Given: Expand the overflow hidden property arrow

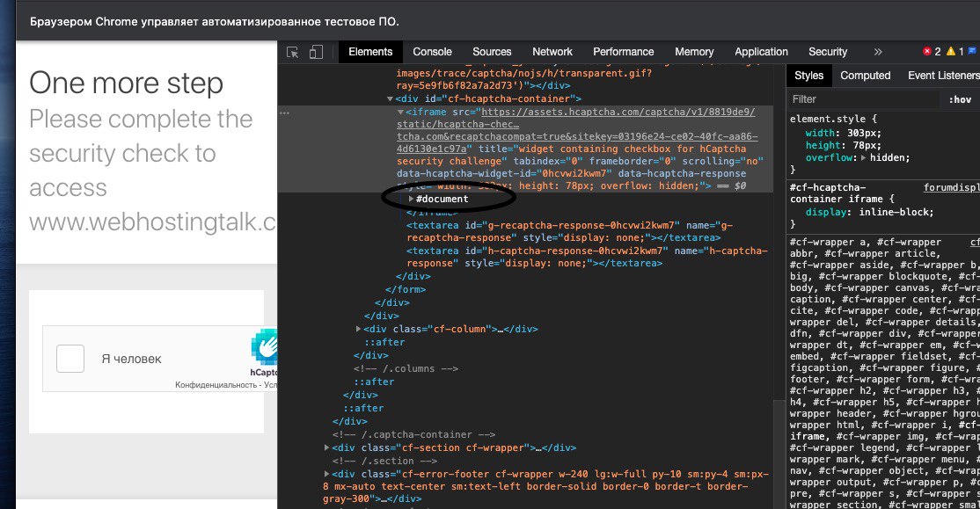Looking at the screenshot, I should [x=864, y=157].
